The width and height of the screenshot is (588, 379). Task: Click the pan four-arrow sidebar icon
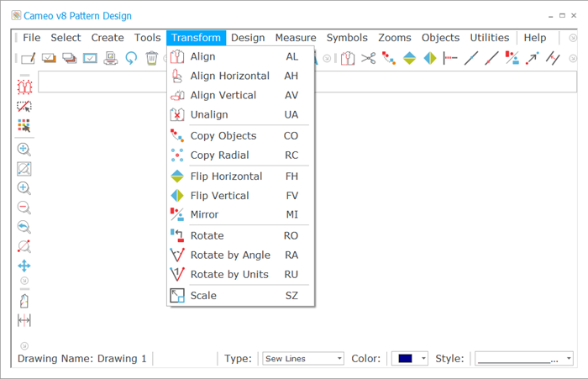tap(24, 266)
